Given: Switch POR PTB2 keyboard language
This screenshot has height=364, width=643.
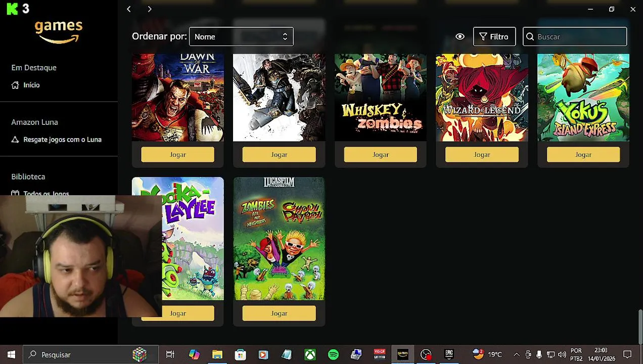Looking at the screenshot, I should (576, 354).
